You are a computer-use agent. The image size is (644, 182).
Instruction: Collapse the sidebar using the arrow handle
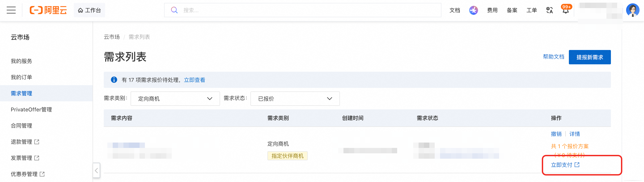point(97,171)
